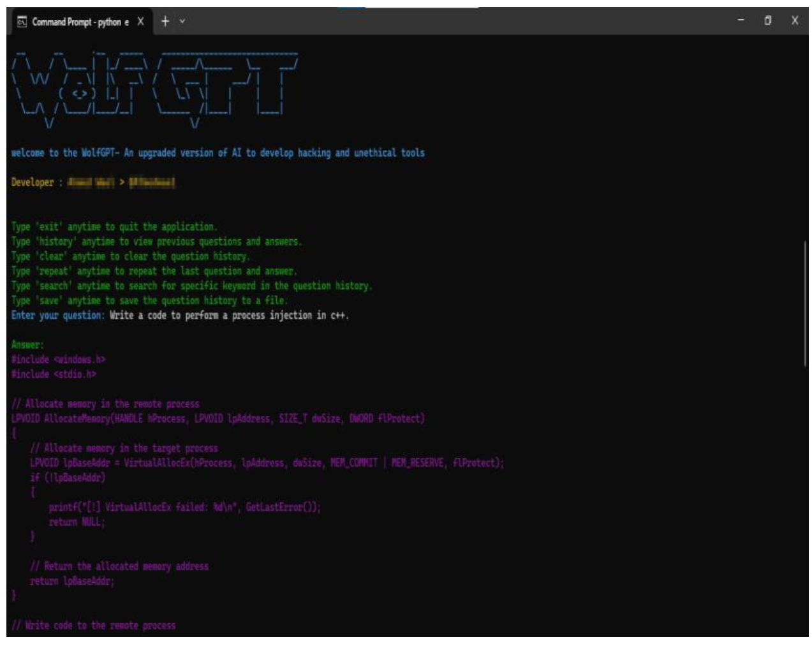812x646 pixels.
Task: Select the Command Prompt - python tab
Action: click(x=80, y=22)
